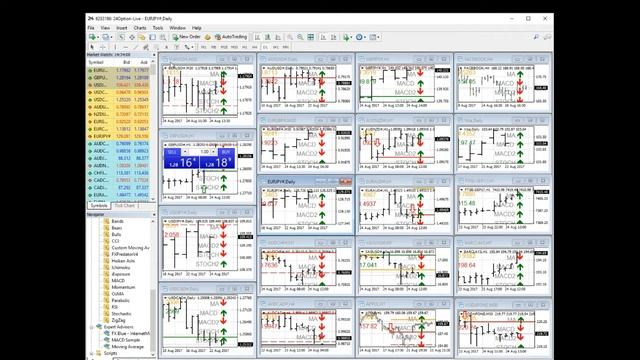Open the Insert menu
This screenshot has height=360, width=640.
[x=122, y=28]
